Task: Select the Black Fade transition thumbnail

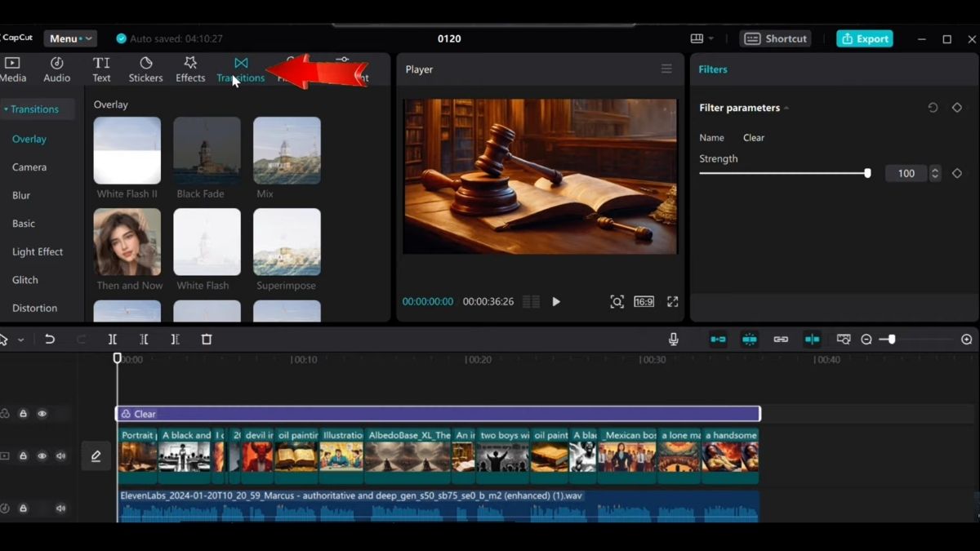Action: point(207,150)
